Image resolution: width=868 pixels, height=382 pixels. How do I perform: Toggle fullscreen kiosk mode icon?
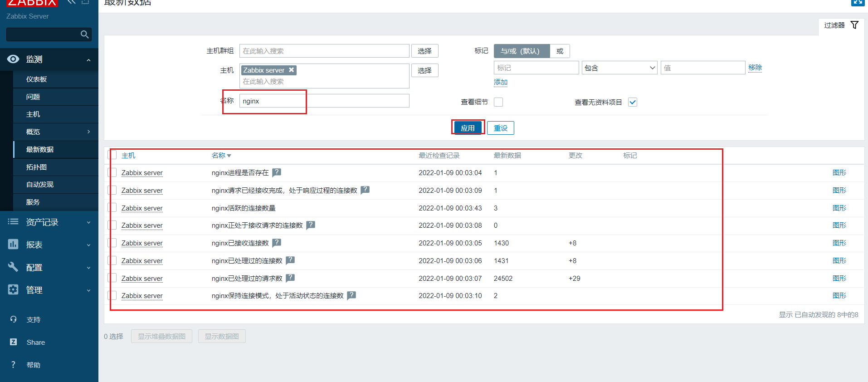[x=858, y=2]
